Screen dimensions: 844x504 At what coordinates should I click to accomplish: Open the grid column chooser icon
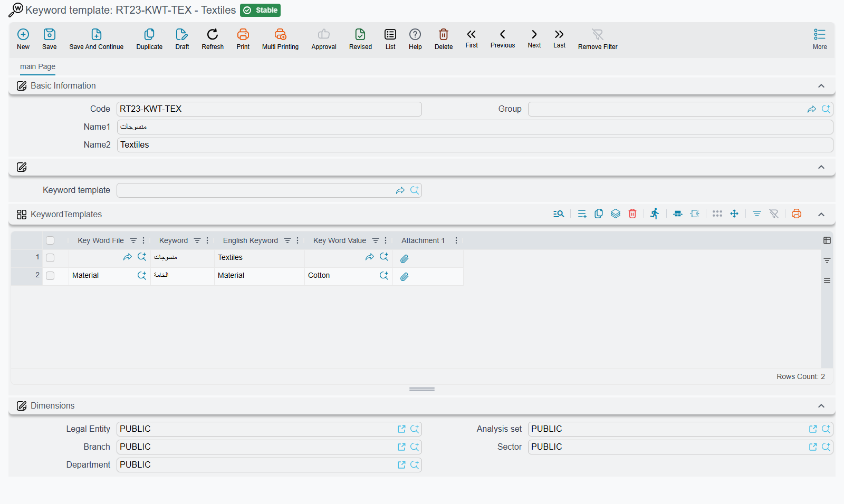click(x=827, y=240)
